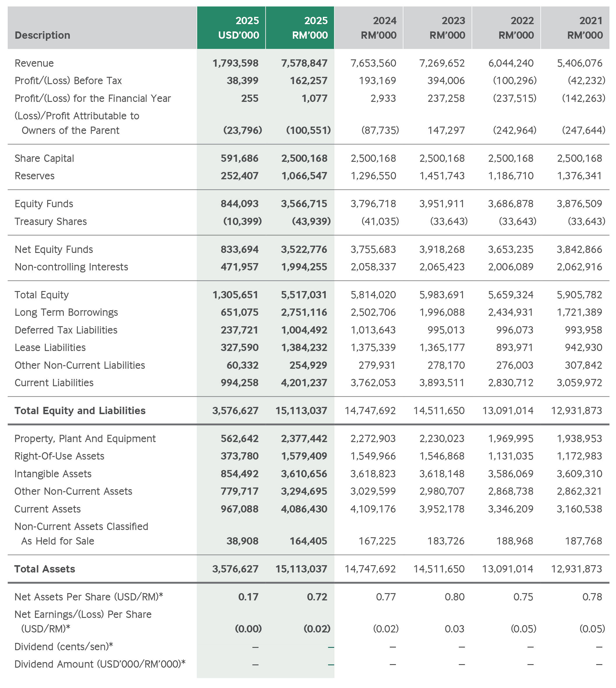Click 2023 Total Assets value 14,511,650
Viewport: 616px width, 688px height.
[x=439, y=569]
